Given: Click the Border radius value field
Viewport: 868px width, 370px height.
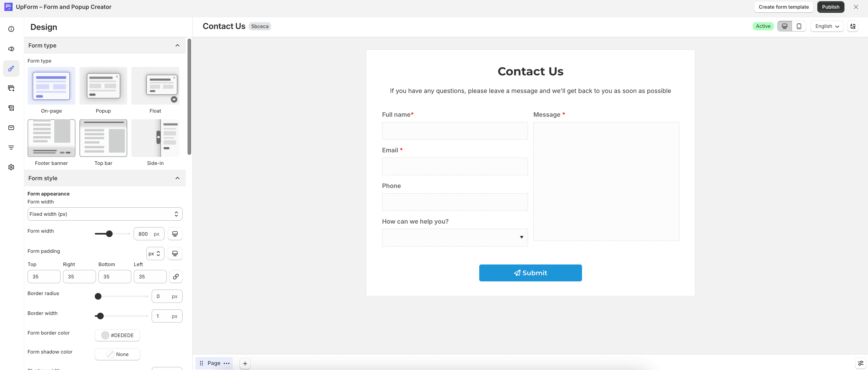Looking at the screenshot, I should pyautogui.click(x=167, y=296).
